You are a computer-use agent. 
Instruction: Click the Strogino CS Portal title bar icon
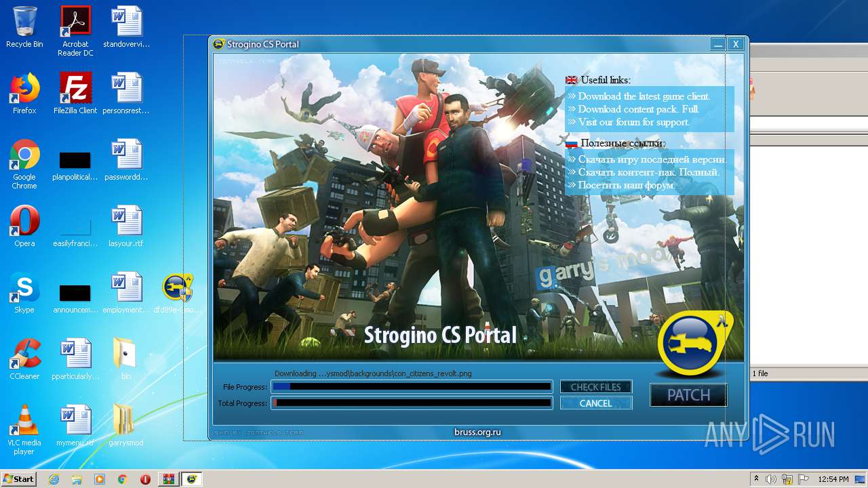[x=218, y=44]
